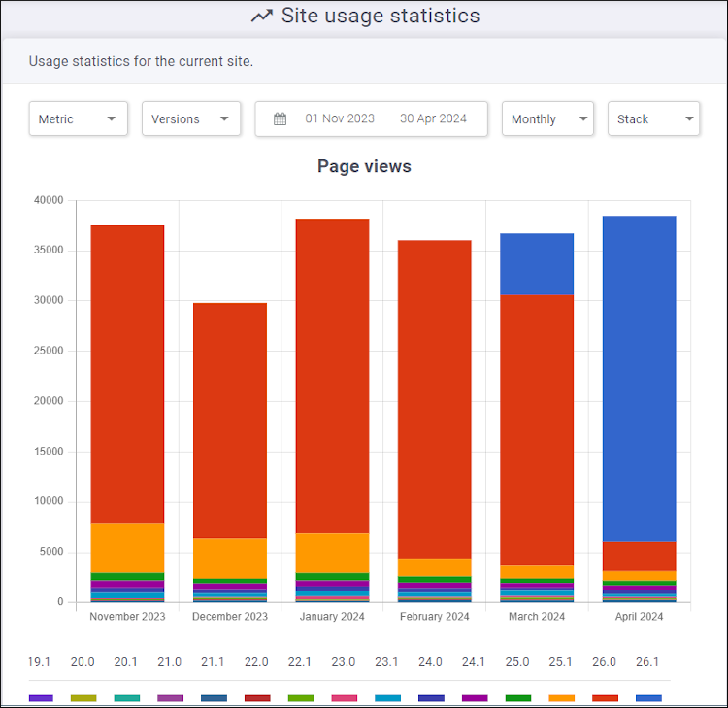The width and height of the screenshot is (728, 708).
Task: Click the red-orange 26.0 legend swatch
Action: click(x=605, y=697)
